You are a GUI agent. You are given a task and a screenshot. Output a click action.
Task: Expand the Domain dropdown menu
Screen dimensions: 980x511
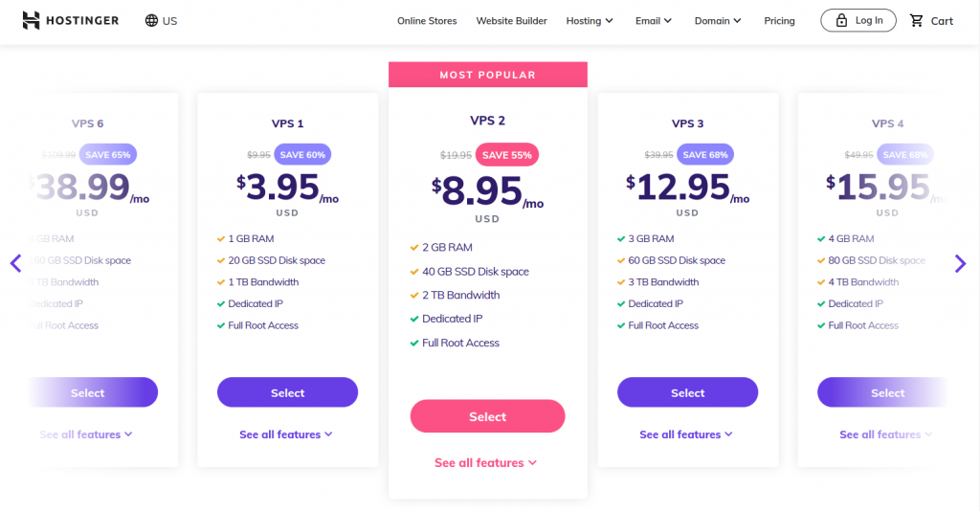(x=718, y=21)
